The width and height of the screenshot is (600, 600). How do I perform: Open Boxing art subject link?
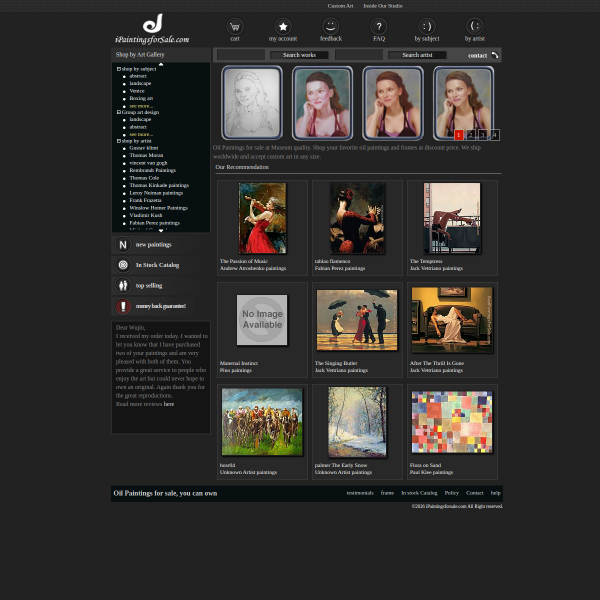coord(141,98)
